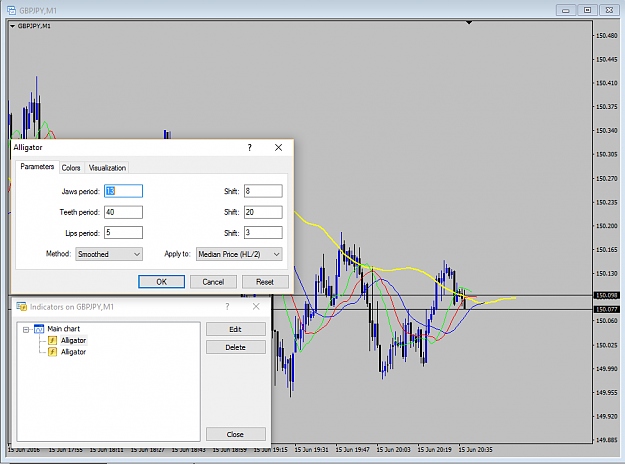Click the 15 Jun 20:03 time label
The width and height of the screenshot is (625, 464).
coord(393,450)
